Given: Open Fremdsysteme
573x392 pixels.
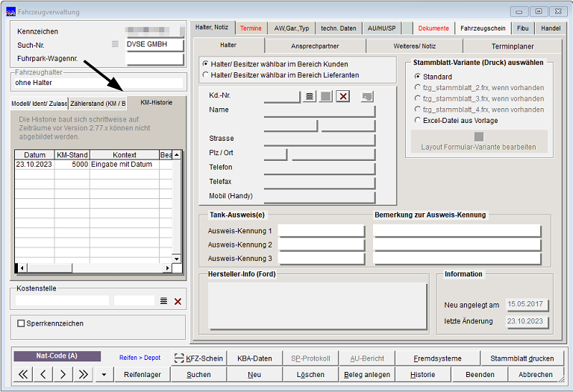Looking at the screenshot, I should tap(437, 358).
